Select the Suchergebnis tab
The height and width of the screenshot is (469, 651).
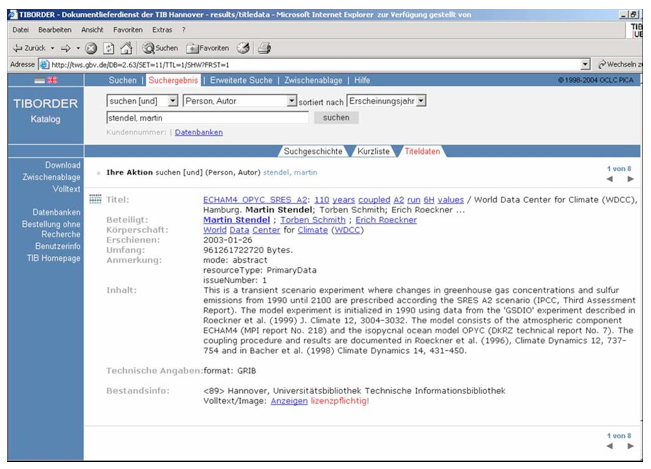coord(173,80)
